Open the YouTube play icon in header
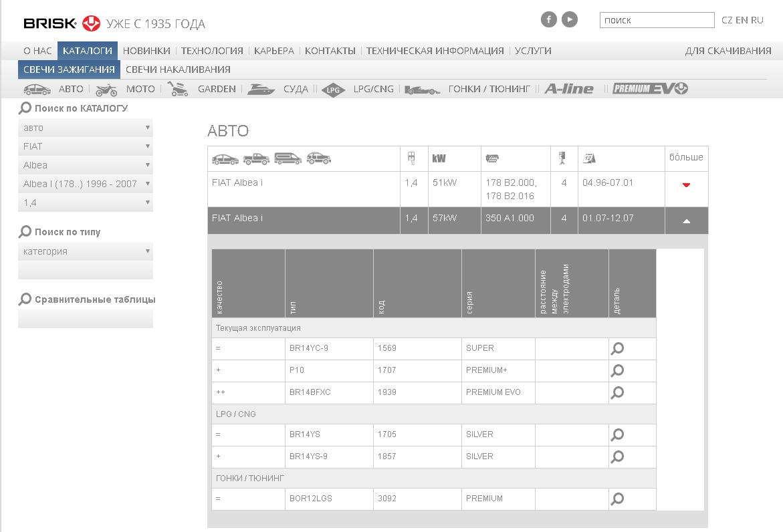Viewport: 783px width, 532px height. 569,19
